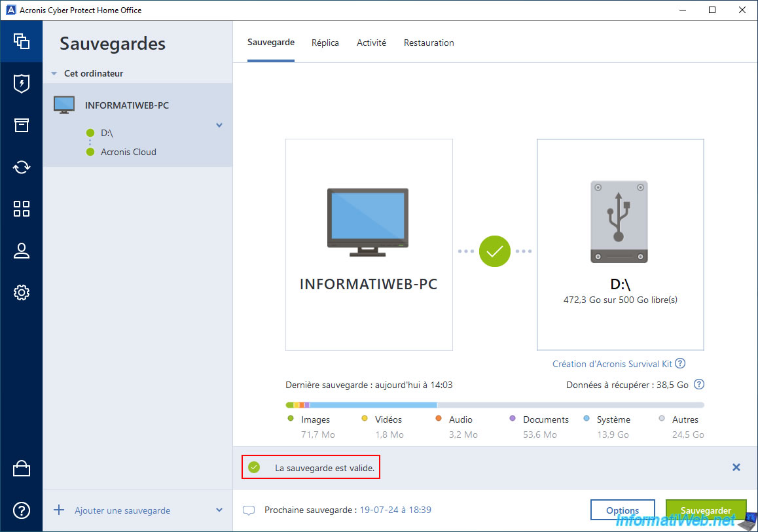
Task: Click text "Données à récupérer : 38,5 Go"
Action: coord(627,385)
